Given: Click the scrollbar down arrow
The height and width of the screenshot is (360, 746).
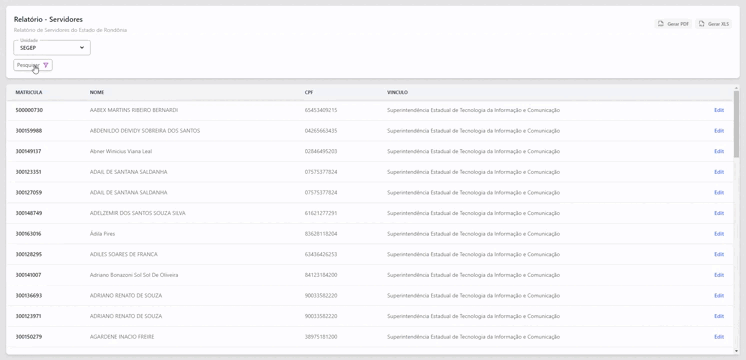Looking at the screenshot, I should point(736,351).
